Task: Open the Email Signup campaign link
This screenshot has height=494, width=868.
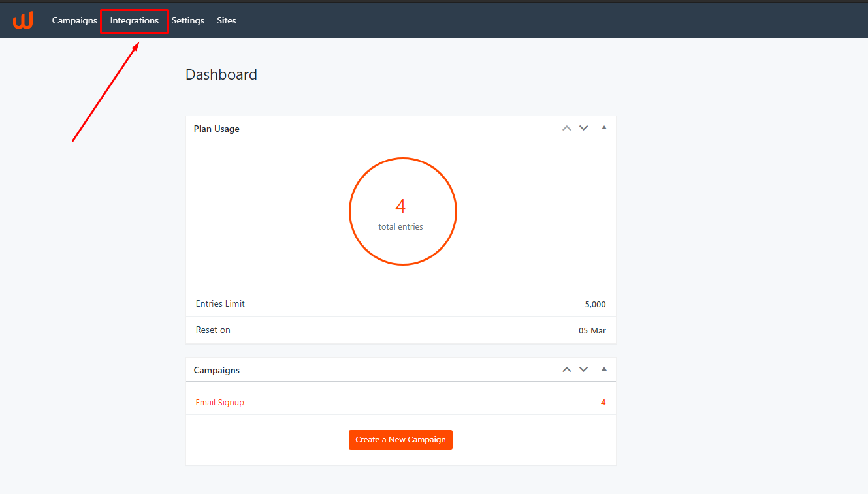Action: tap(220, 403)
